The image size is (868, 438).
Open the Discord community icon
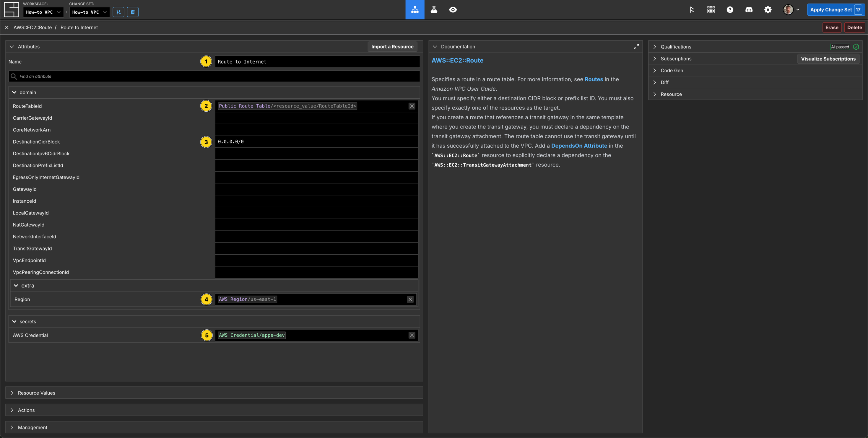[749, 9]
